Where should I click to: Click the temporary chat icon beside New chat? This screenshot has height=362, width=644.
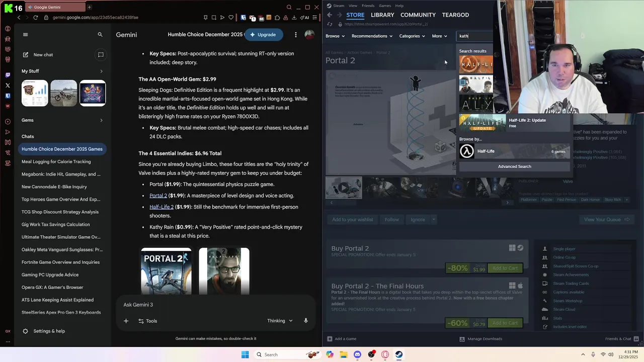[x=101, y=55]
